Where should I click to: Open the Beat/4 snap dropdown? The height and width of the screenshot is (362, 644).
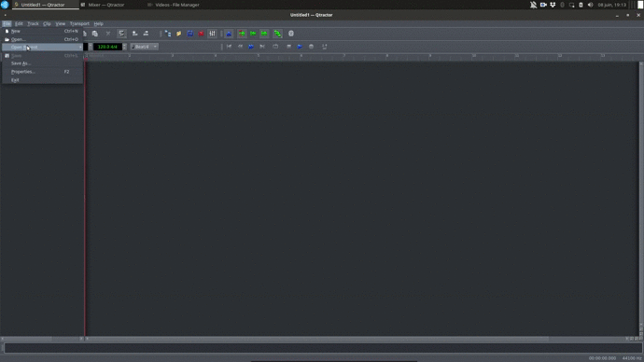click(144, 47)
